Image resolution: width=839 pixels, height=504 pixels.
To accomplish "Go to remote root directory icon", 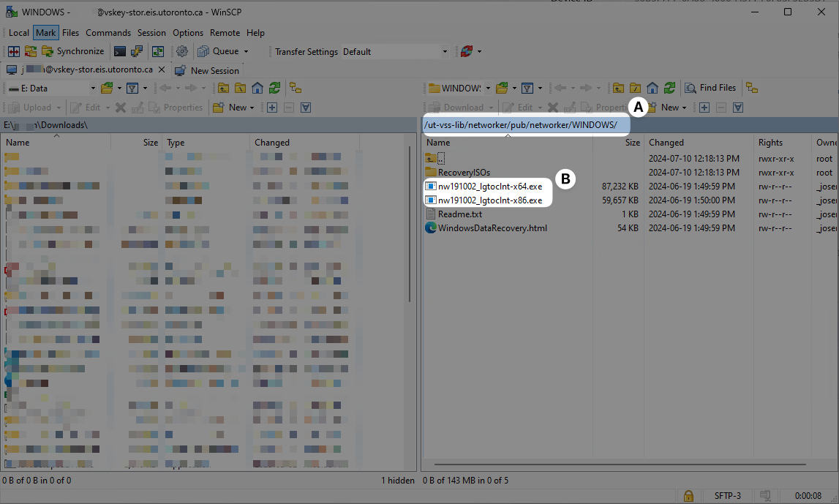I will coord(635,89).
